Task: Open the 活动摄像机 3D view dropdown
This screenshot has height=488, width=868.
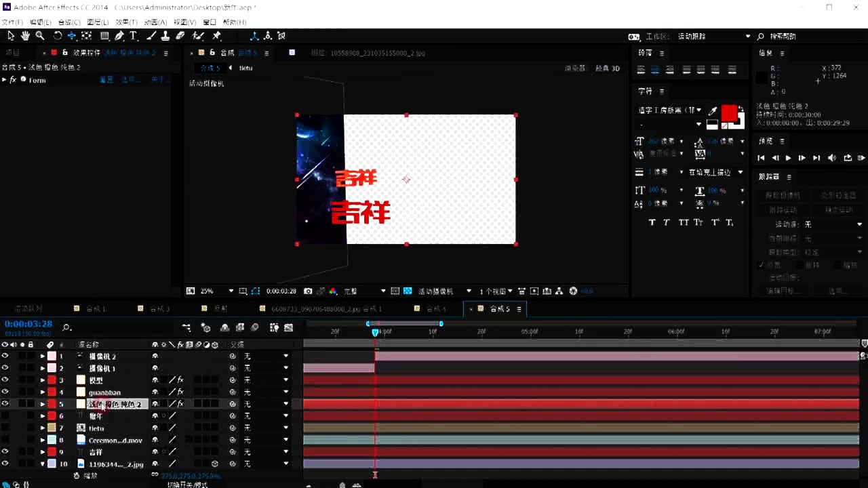Action: point(445,291)
